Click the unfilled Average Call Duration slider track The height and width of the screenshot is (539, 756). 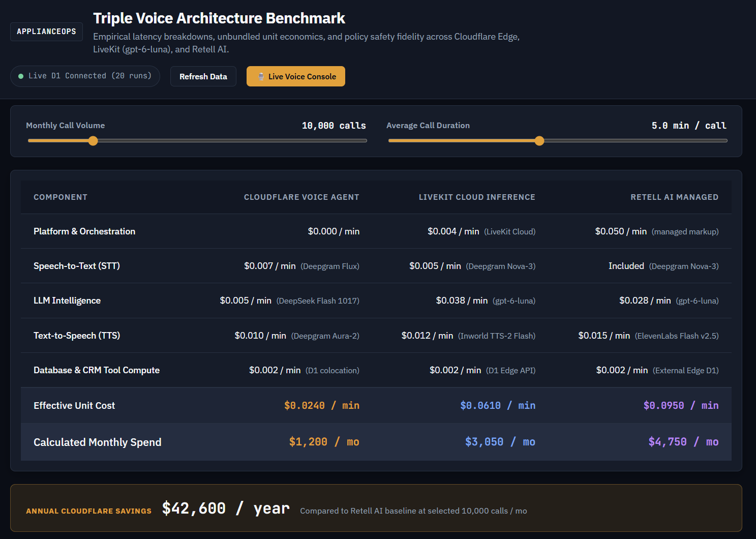click(x=636, y=141)
